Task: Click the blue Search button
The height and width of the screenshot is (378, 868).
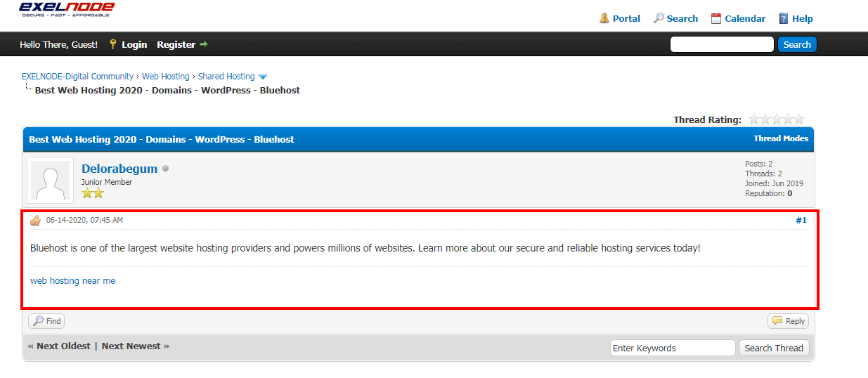Action: tap(797, 44)
